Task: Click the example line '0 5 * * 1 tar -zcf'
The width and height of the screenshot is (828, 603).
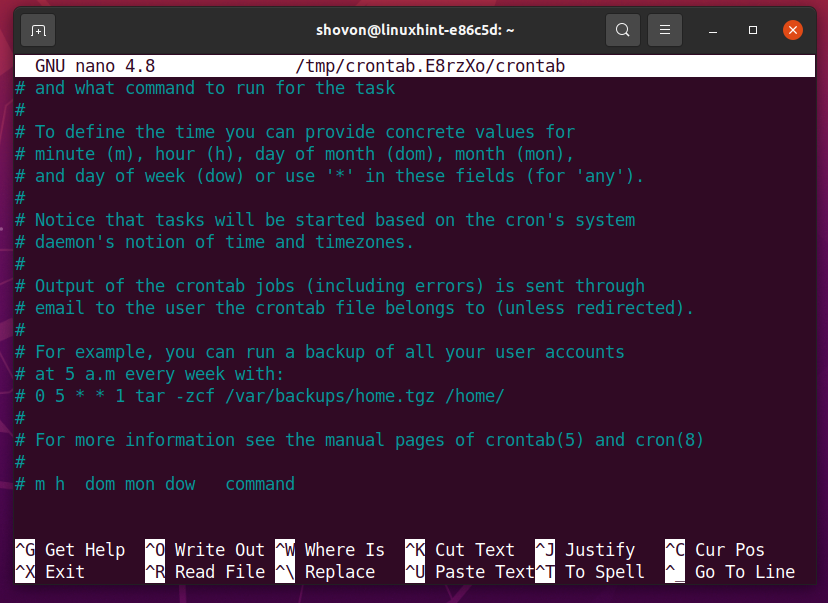Action: pyautogui.click(x=260, y=396)
